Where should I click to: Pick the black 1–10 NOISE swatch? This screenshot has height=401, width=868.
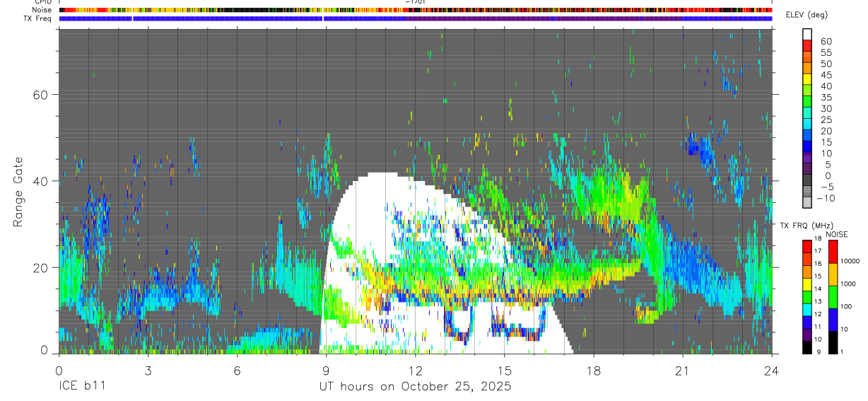tap(833, 342)
